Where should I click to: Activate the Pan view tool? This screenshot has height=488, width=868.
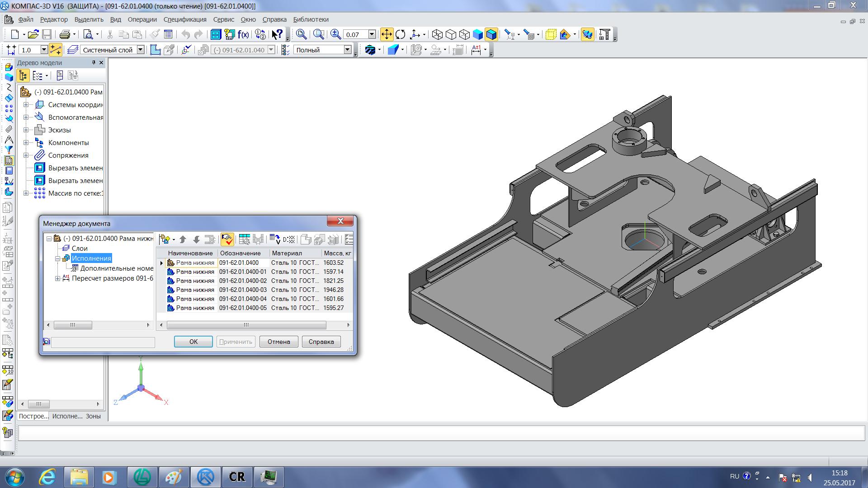point(387,34)
